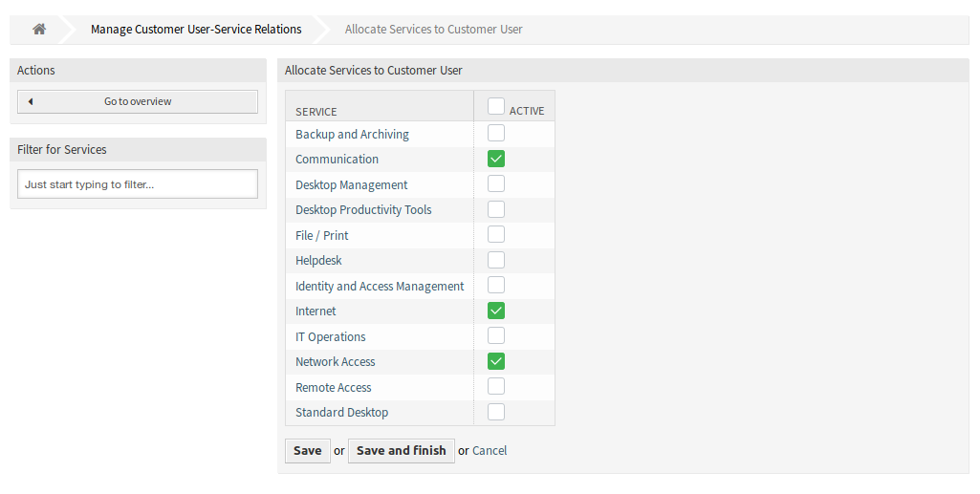Enable the Helpdesk service checkbox
This screenshot has width=980, height=494.
[x=495, y=260]
